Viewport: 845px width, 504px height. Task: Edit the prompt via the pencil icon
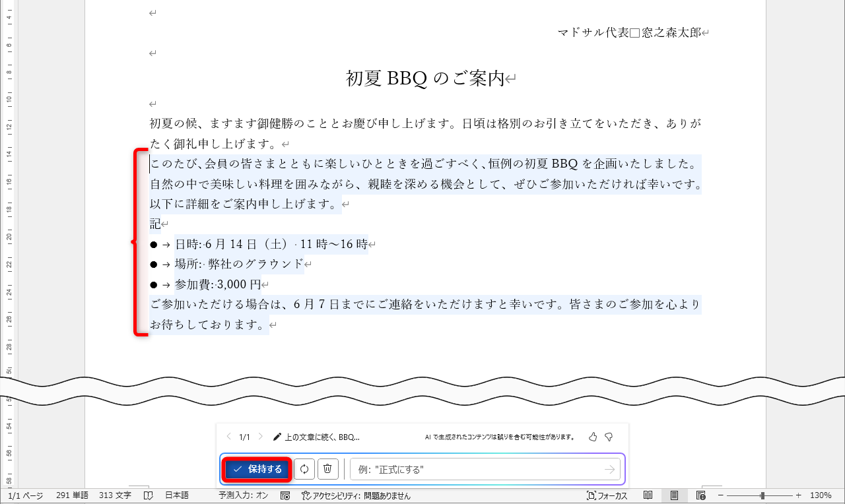pos(277,436)
